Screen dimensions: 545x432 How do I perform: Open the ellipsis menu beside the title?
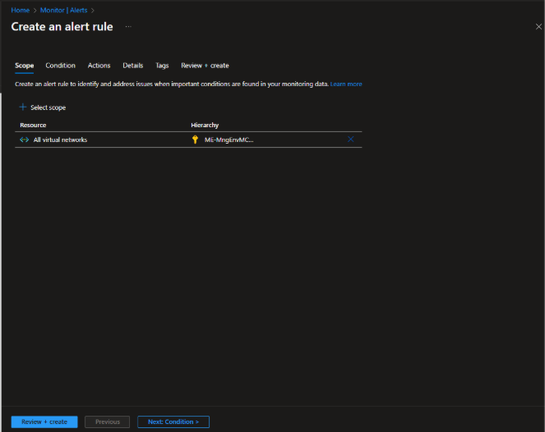click(128, 27)
